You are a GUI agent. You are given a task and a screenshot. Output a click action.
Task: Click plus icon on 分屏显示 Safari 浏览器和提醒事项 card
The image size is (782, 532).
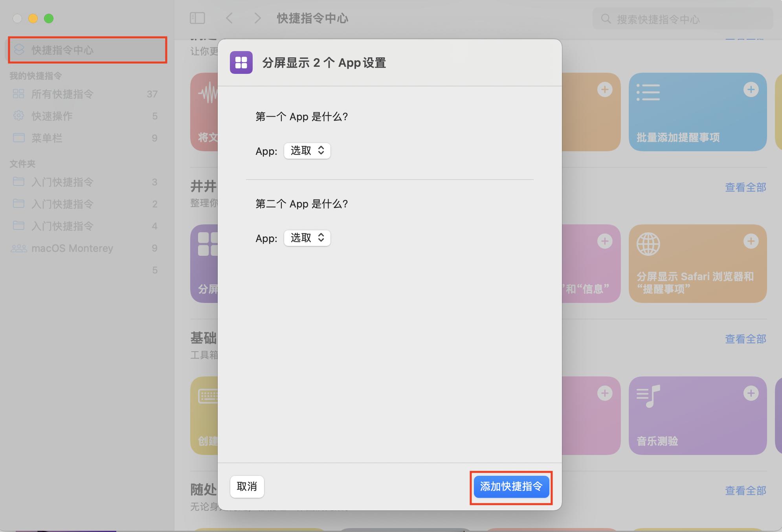751,241
